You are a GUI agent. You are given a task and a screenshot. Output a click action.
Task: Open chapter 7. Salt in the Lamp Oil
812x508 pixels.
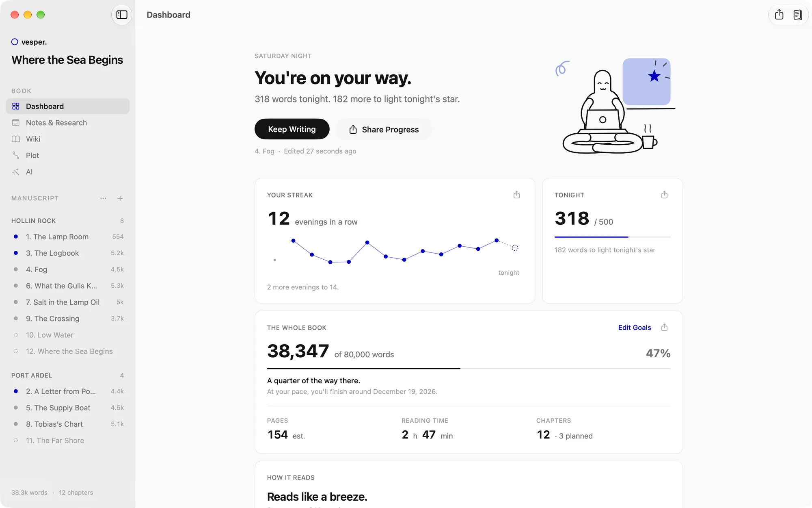click(68, 302)
